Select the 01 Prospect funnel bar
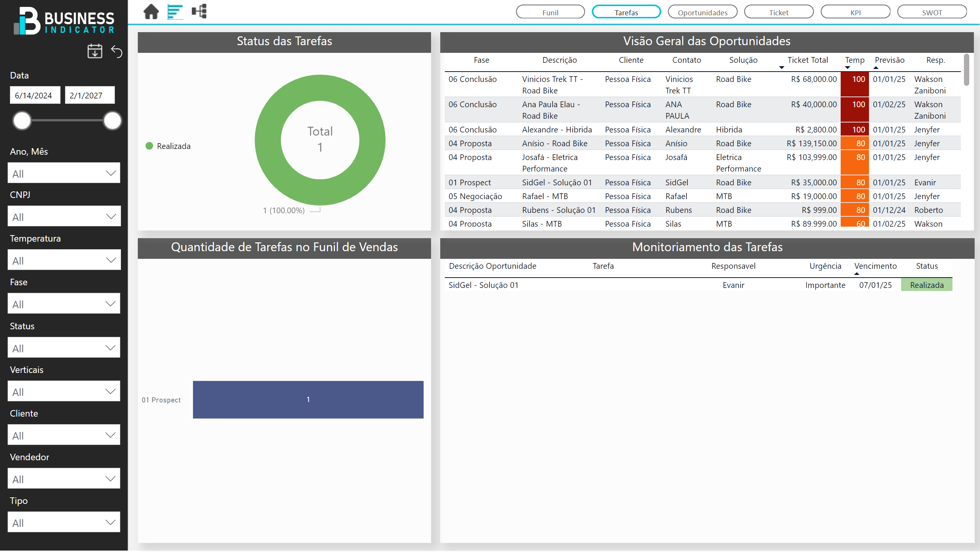 308,400
